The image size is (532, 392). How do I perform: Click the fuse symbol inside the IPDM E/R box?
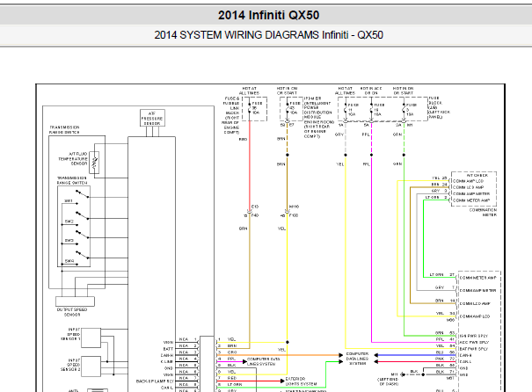point(288,108)
